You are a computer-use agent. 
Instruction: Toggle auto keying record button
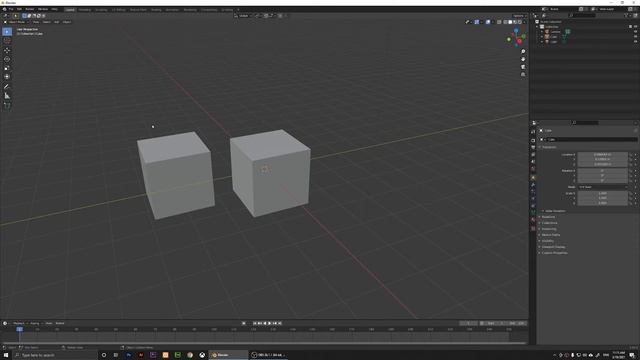pyautogui.click(x=244, y=323)
